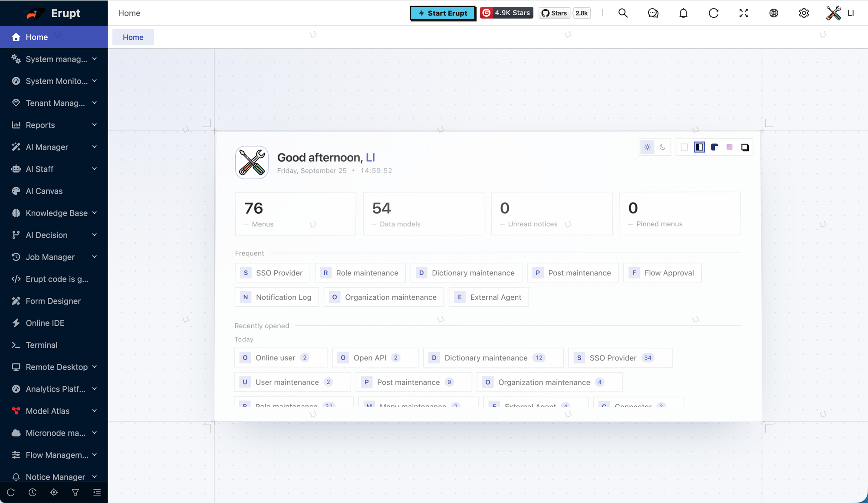Viewport: 868px width, 503px height.
Task: Open the 4.9K Stars Gitee badge
Action: (506, 13)
